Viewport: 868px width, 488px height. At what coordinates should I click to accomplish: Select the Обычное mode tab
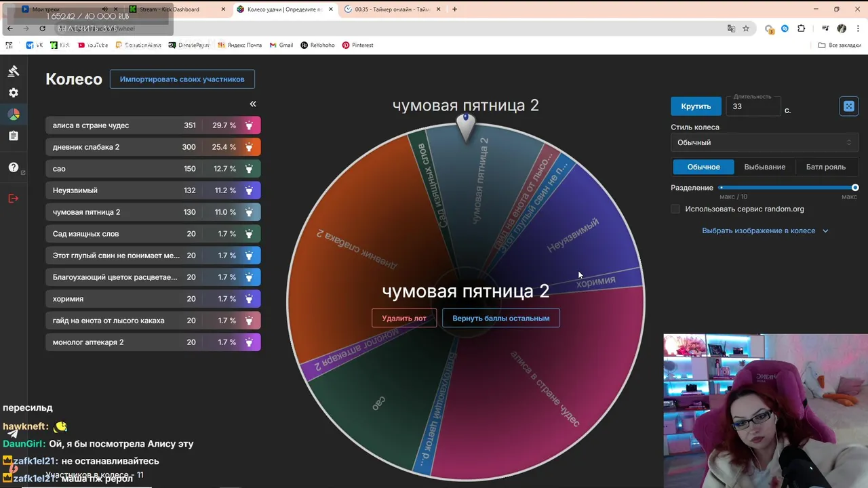[703, 167]
